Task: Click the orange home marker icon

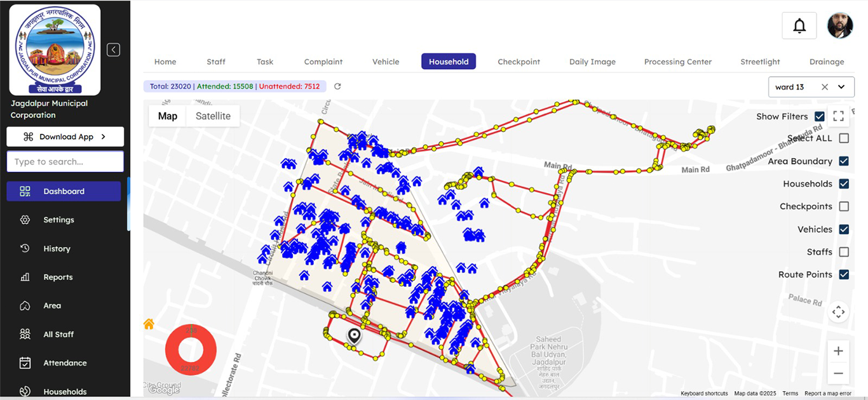Action: coord(149,324)
